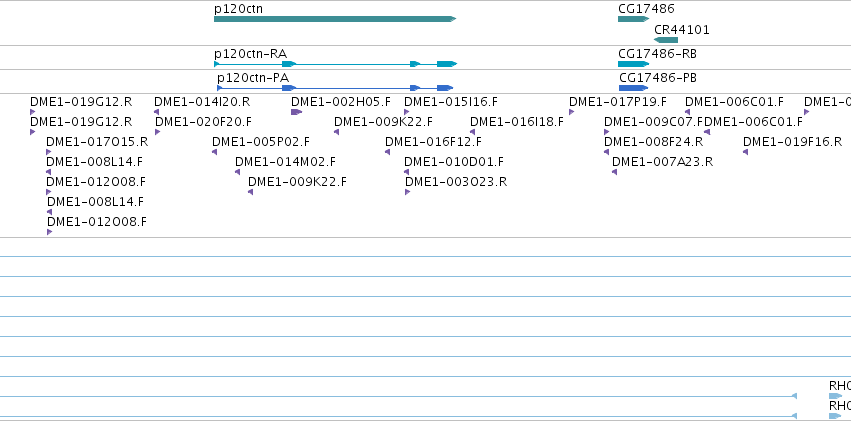Select the CG17486 gene label
Viewport: 851px width, 421px height.
646,9
